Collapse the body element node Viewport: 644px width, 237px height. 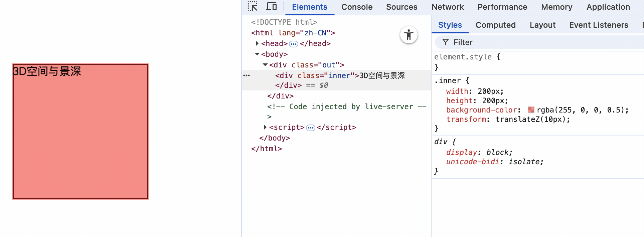pos(257,54)
